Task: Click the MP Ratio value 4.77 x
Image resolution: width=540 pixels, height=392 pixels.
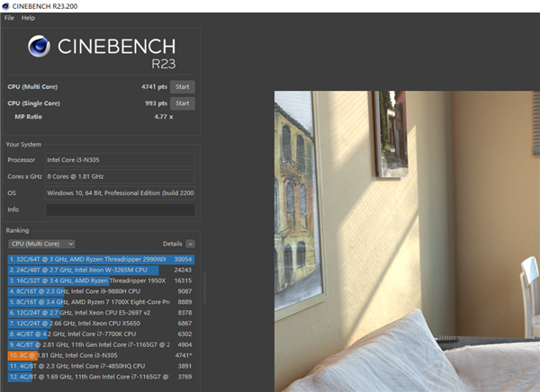Action: (x=164, y=117)
